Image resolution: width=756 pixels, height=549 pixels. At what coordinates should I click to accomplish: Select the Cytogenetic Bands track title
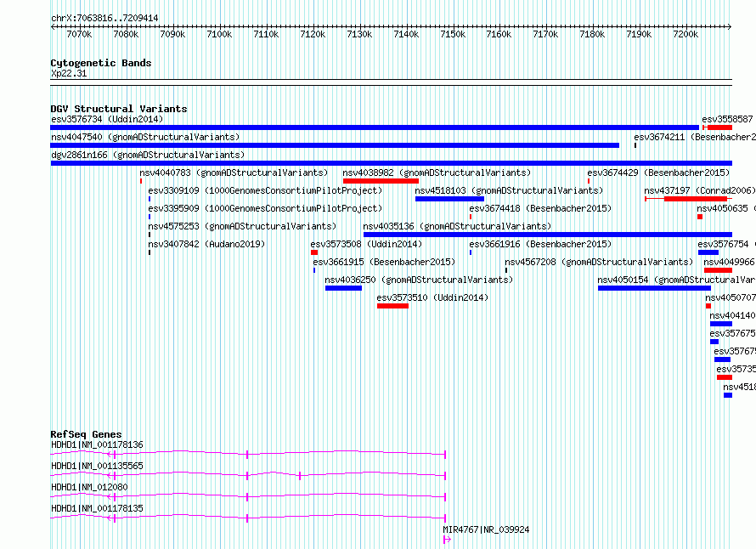[101, 63]
